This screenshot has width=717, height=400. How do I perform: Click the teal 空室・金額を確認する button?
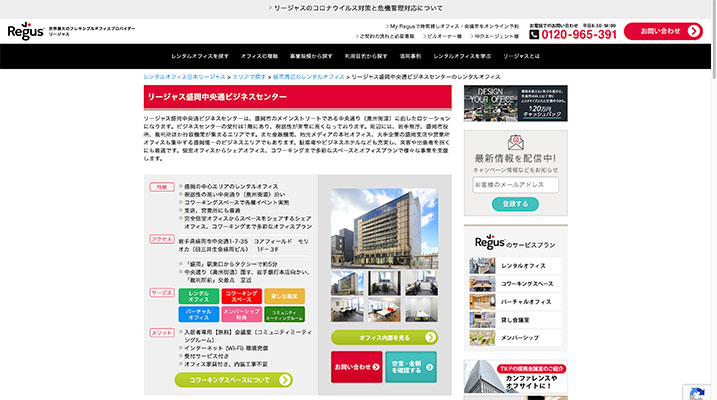[x=411, y=367]
